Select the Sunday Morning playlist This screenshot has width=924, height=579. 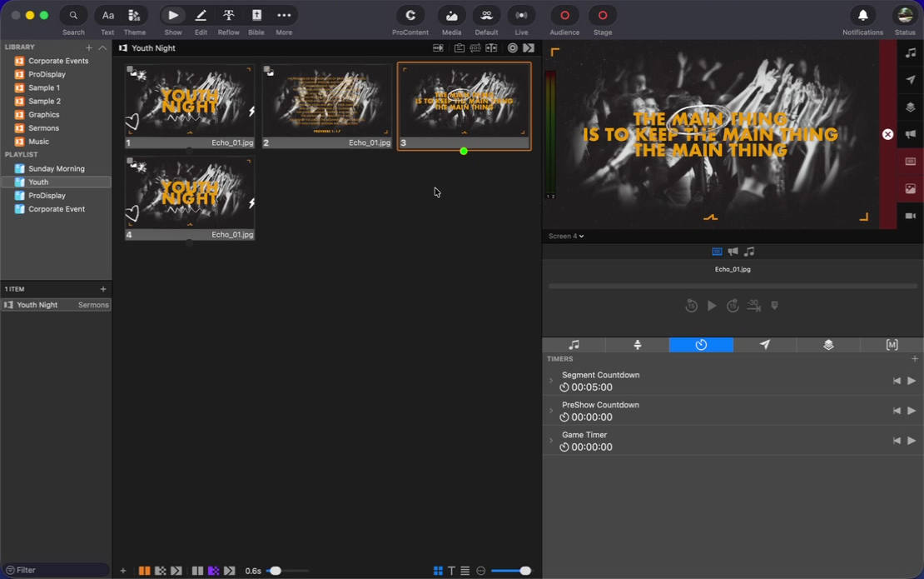pos(57,168)
